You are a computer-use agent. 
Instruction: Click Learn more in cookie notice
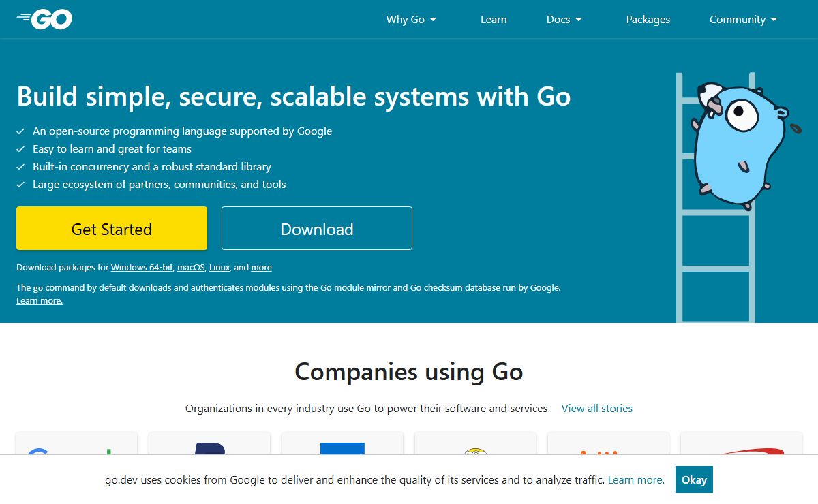tap(636, 480)
